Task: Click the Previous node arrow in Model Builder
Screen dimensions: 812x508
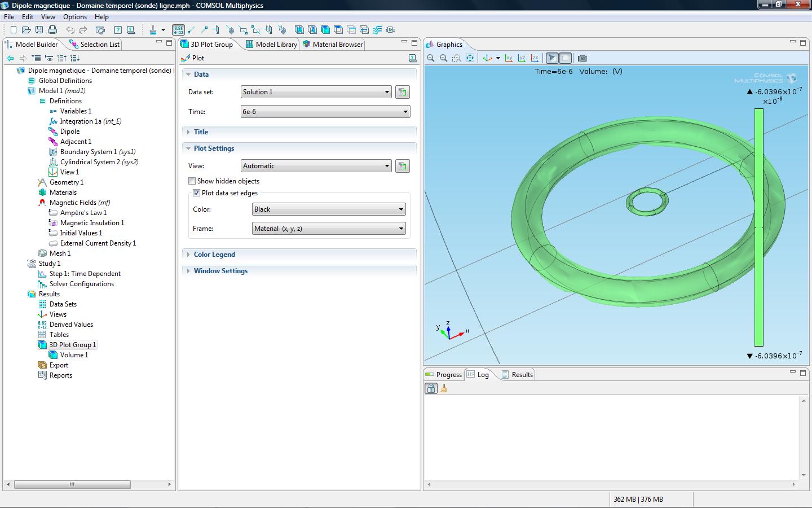Action: coord(10,58)
